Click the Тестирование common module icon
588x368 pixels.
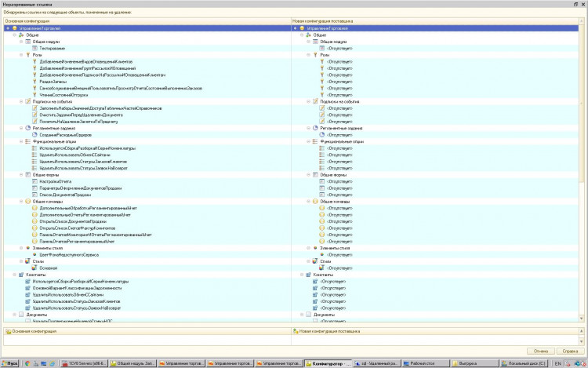pos(34,49)
